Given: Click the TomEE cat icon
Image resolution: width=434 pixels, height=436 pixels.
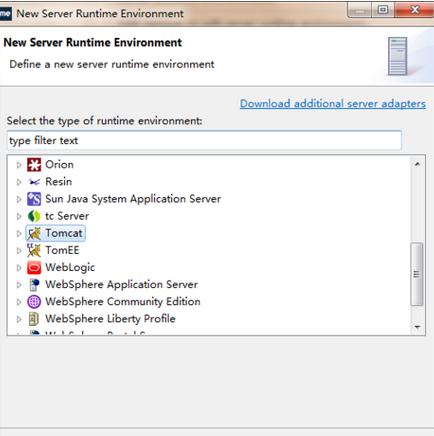Looking at the screenshot, I should (34, 250).
